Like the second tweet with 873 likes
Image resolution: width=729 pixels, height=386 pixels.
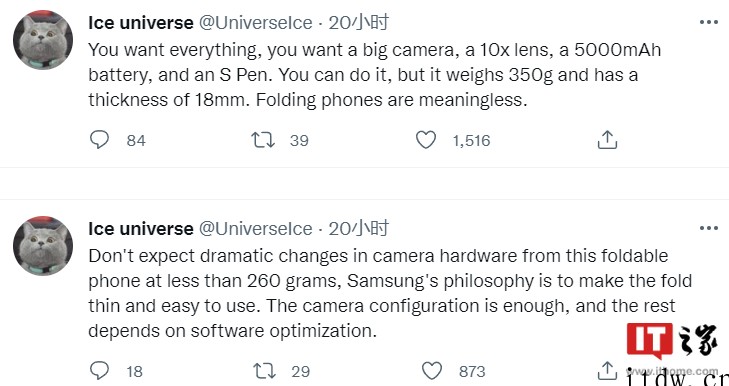tap(432, 371)
